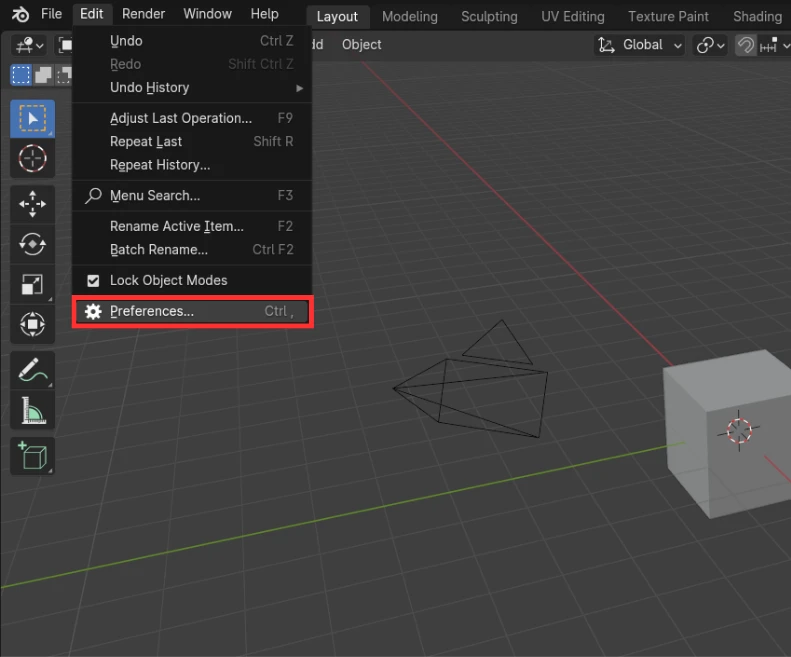The width and height of the screenshot is (791, 657).
Task: Click the Menu Search magnifier icon
Action: click(x=93, y=196)
